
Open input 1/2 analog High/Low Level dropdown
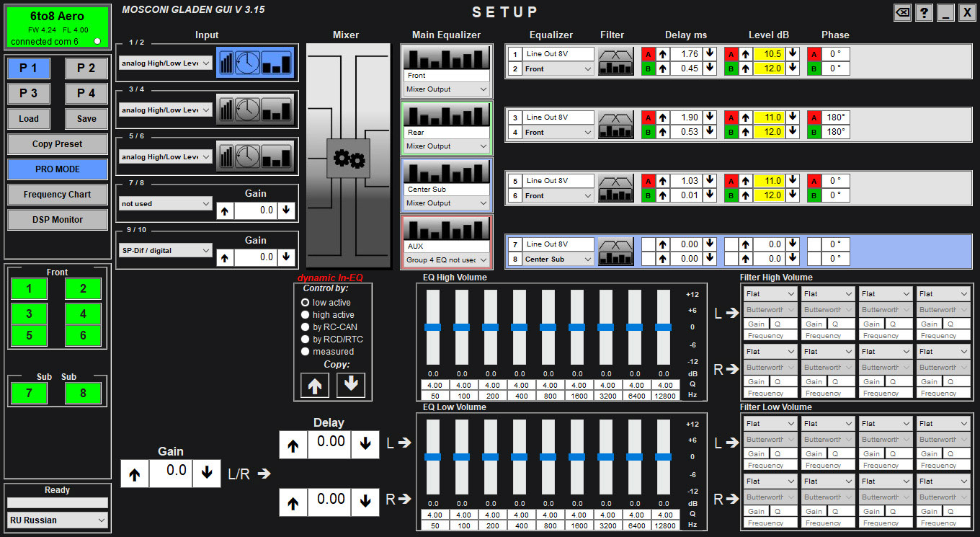pos(166,63)
